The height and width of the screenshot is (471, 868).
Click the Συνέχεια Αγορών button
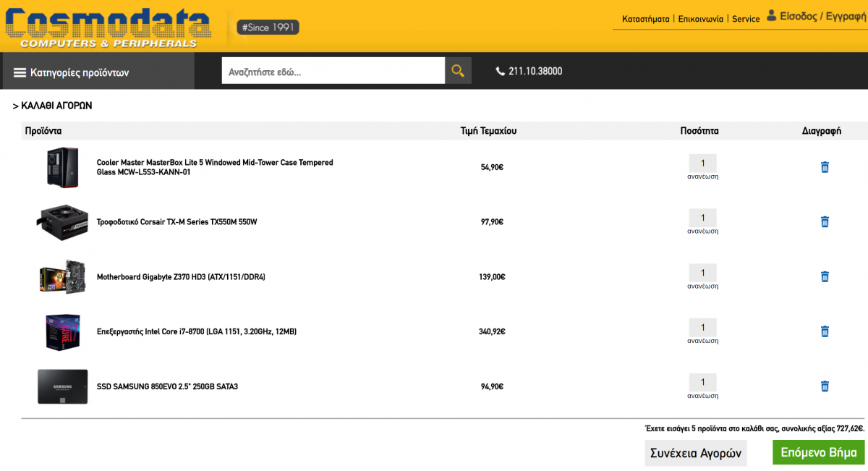pos(696,453)
